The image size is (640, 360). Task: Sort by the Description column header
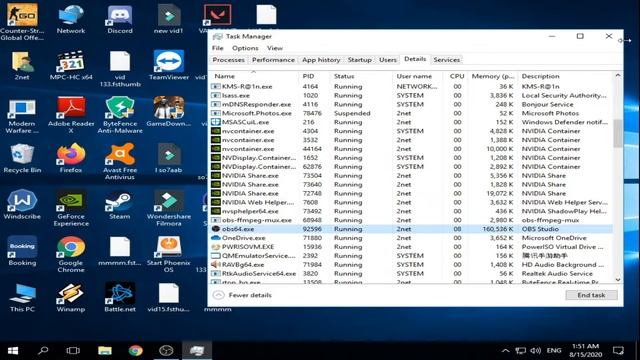(565, 76)
